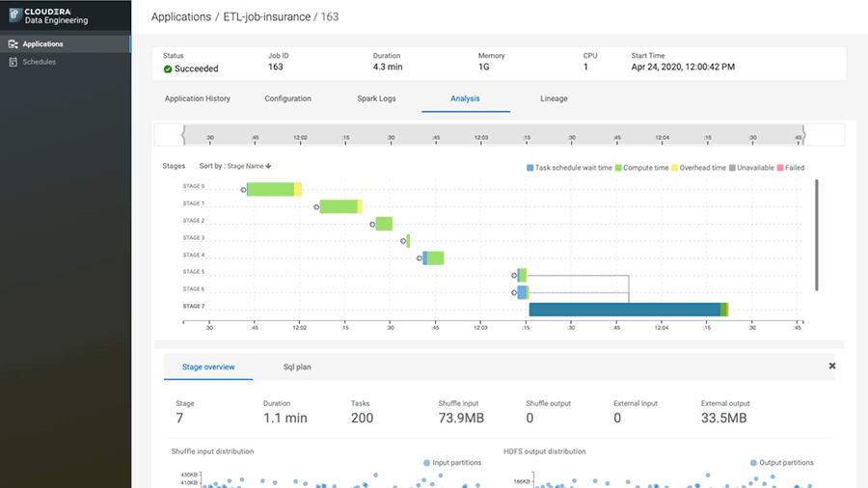Select the STAGE 1 compute bar
This screenshot has width=868, height=488.
[339, 206]
